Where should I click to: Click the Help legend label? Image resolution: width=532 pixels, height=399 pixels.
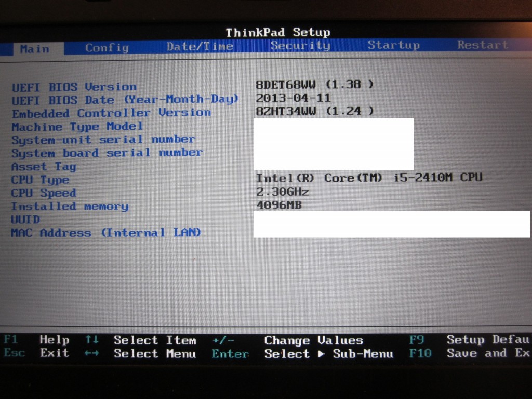(54, 340)
